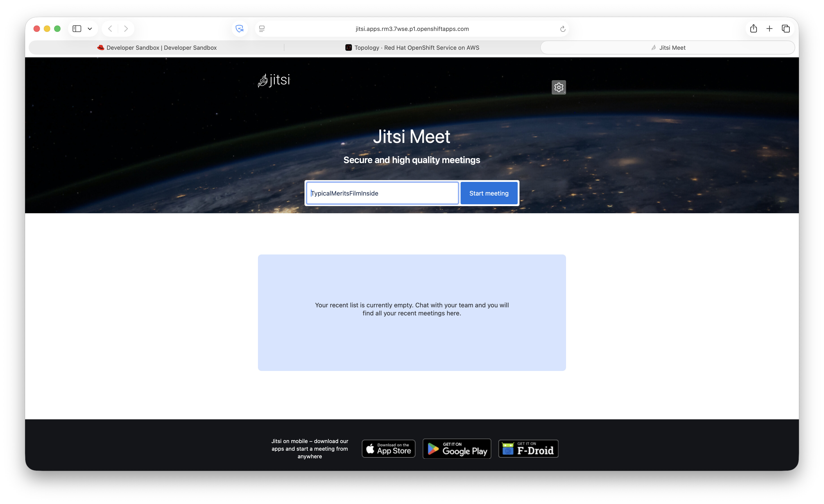Add a new tab with plus icon
Viewport: 824px width, 504px height.
click(769, 29)
